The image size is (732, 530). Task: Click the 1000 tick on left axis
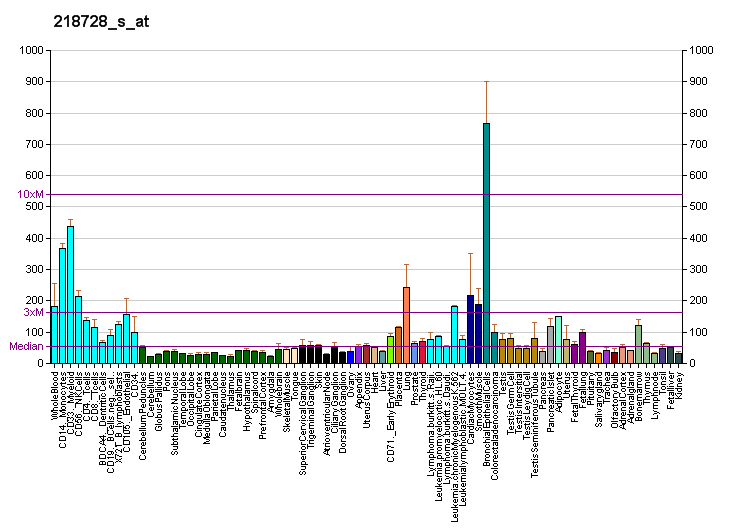[x=32, y=50]
